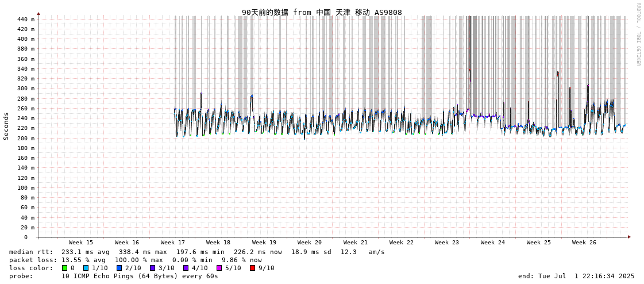Click the Week 20 axis label
This screenshot has width=644, height=284.
(310, 243)
